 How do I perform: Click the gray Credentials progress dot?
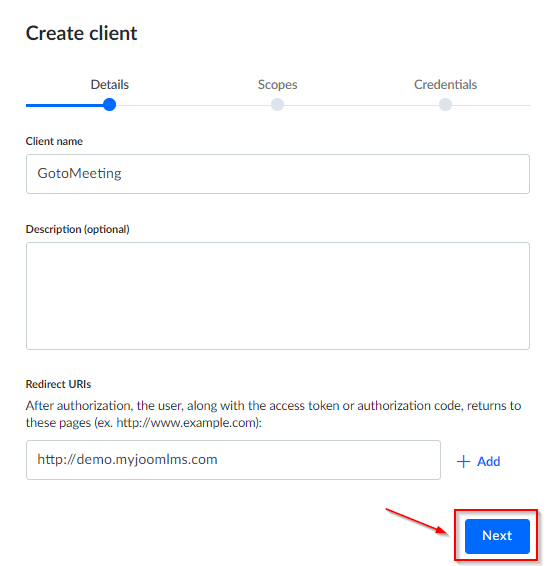445,105
